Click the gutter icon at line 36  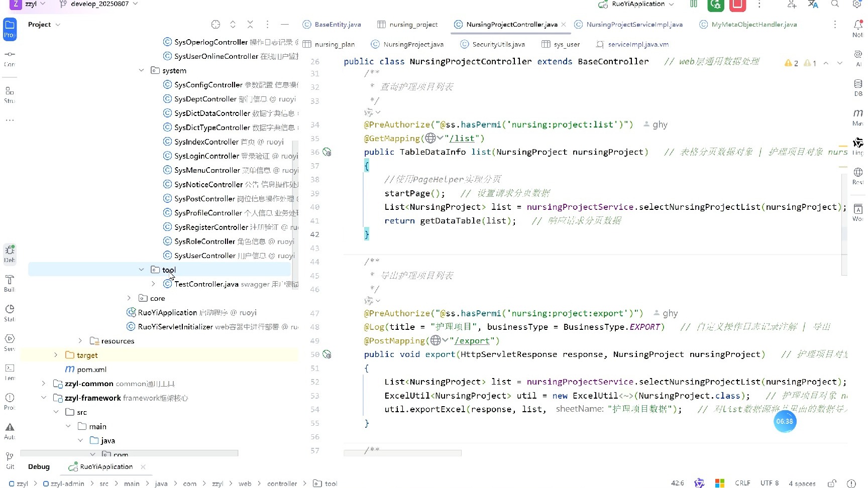(327, 152)
